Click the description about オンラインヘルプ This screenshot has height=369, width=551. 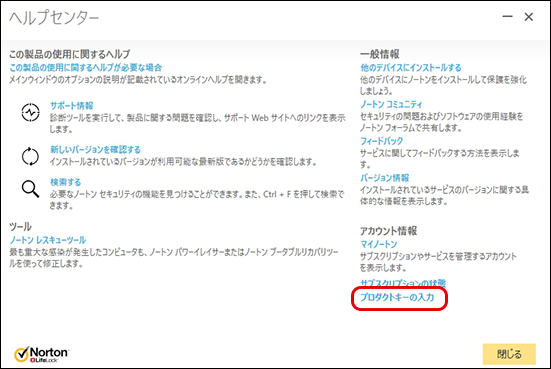(138, 80)
